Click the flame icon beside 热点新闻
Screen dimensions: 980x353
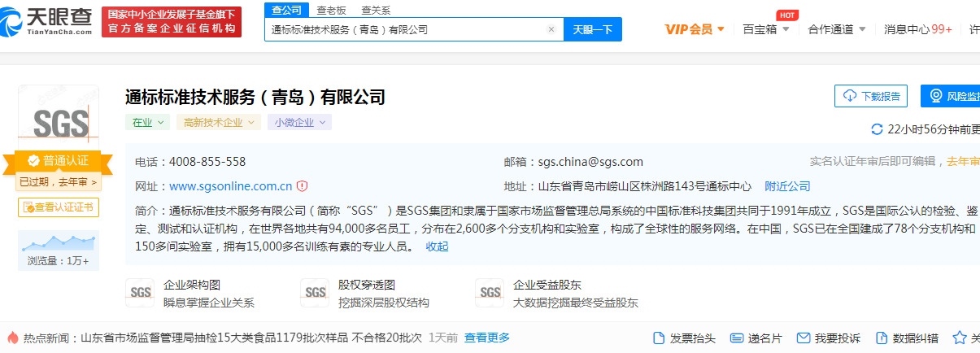click(x=13, y=338)
